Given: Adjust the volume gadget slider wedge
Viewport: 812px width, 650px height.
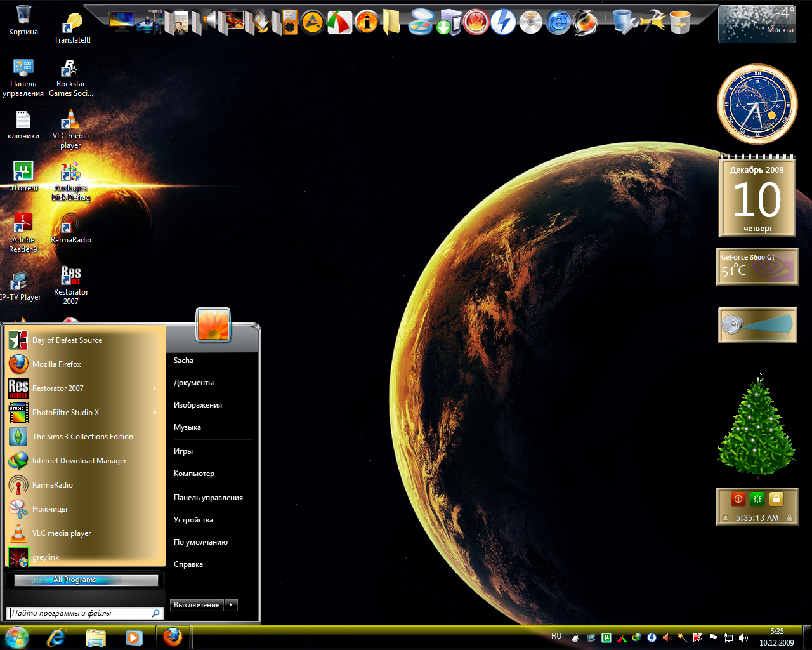Looking at the screenshot, I should 767,324.
